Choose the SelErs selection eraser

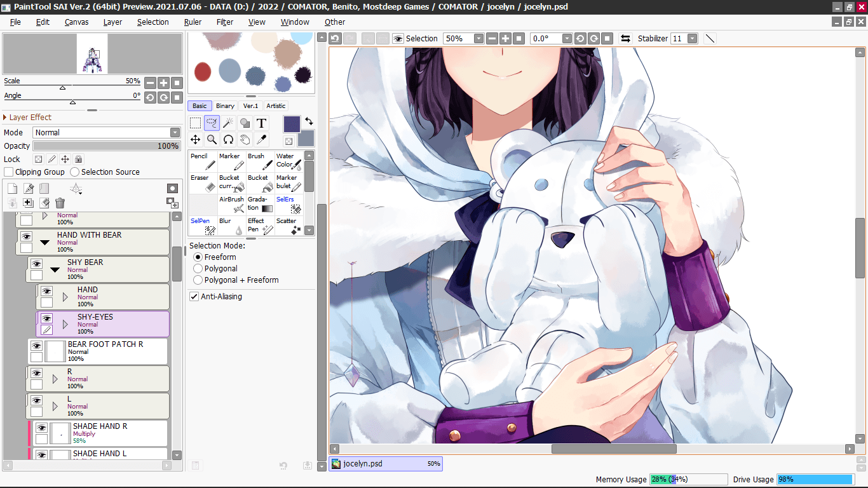click(x=288, y=205)
